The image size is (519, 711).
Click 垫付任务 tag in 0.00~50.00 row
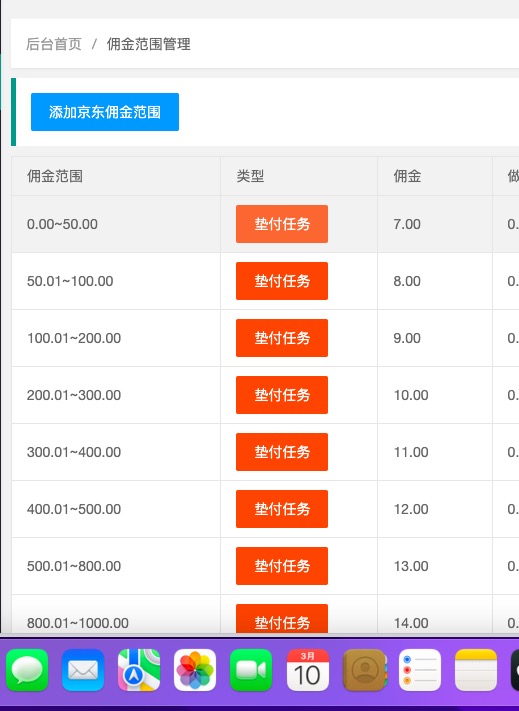point(282,224)
